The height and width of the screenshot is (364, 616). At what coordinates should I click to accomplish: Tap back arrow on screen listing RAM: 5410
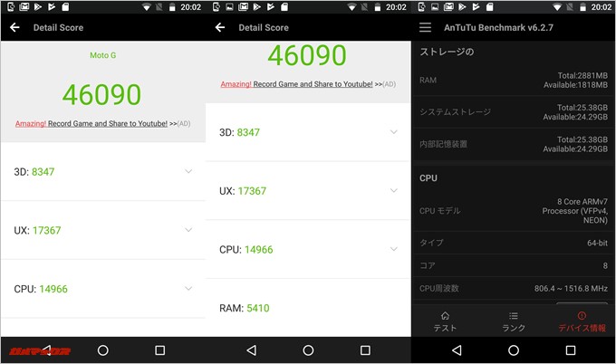pos(220,27)
